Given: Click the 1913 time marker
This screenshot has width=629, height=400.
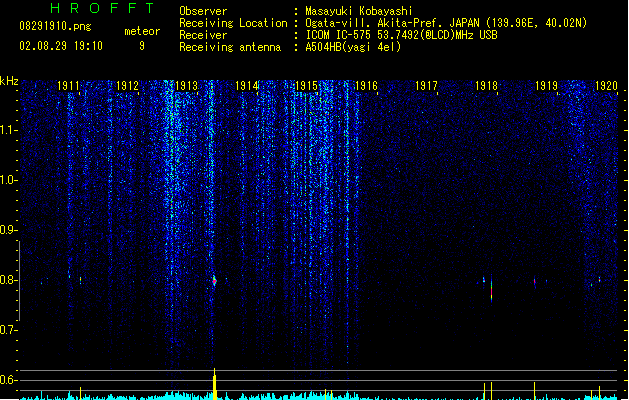Looking at the screenshot, I should pyautogui.click(x=187, y=86).
